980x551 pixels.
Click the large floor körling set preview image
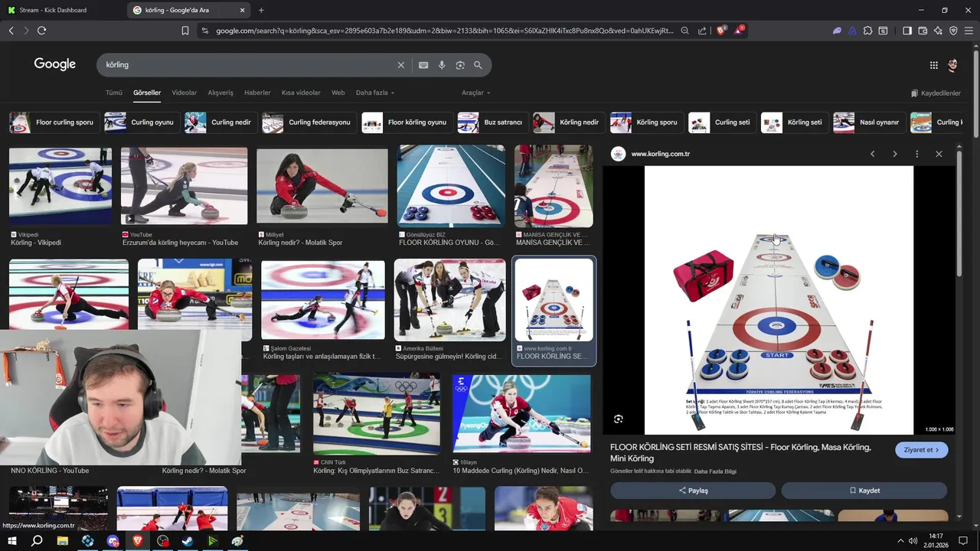pos(779,300)
